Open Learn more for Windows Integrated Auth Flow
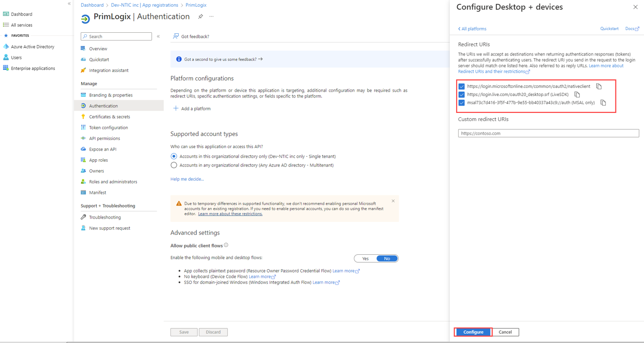The image size is (644, 343). point(326,282)
